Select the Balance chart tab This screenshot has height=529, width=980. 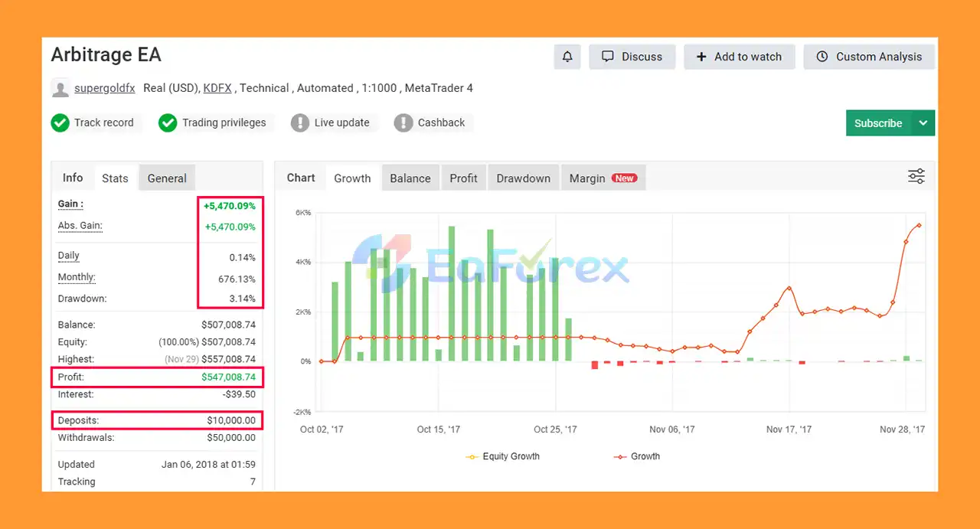pyautogui.click(x=410, y=178)
